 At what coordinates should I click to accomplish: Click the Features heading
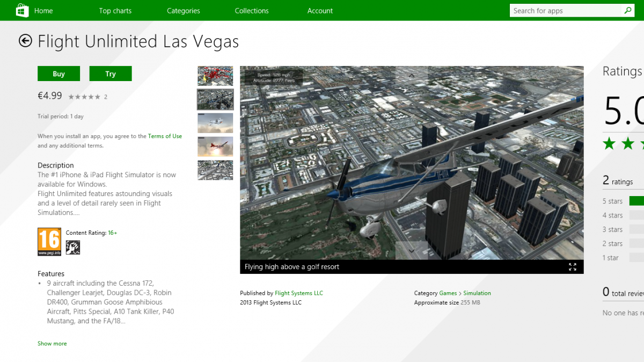(x=51, y=274)
